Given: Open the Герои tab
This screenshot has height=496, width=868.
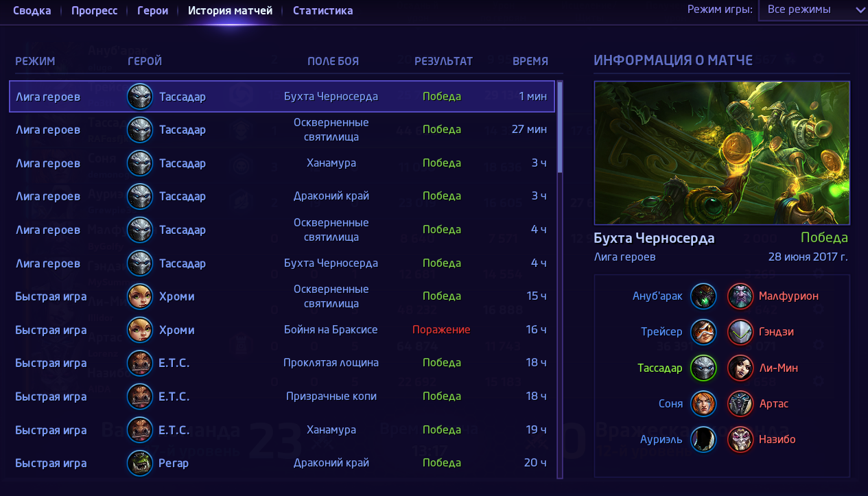Looking at the screenshot, I should [x=152, y=10].
